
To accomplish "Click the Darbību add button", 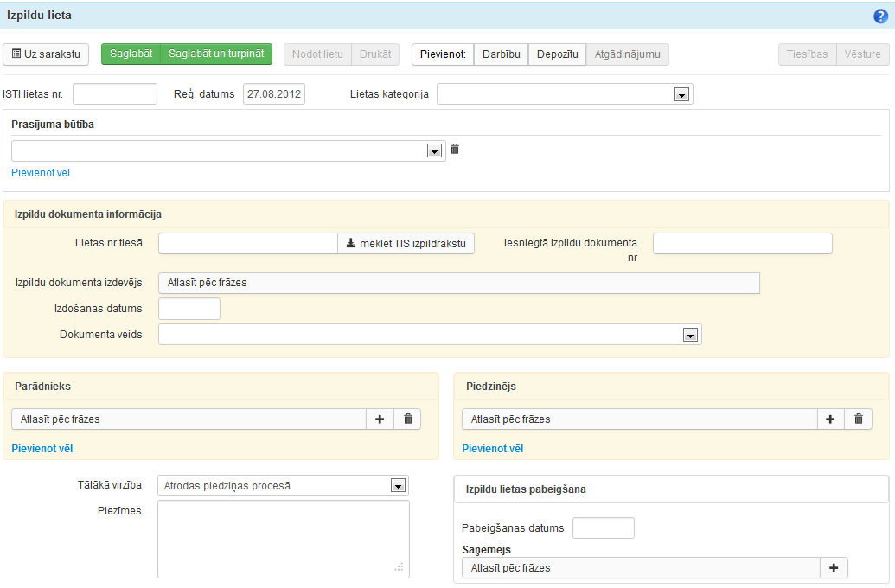I will (501, 54).
